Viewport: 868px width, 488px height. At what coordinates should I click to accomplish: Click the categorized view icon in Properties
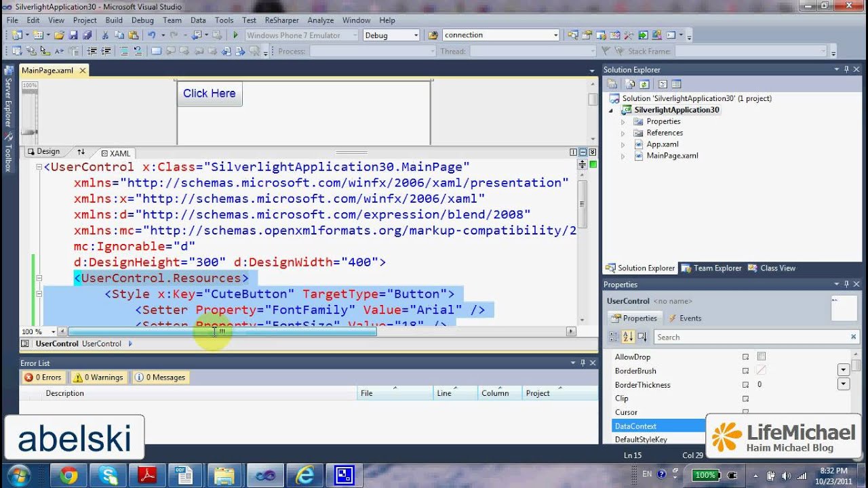pyautogui.click(x=614, y=337)
